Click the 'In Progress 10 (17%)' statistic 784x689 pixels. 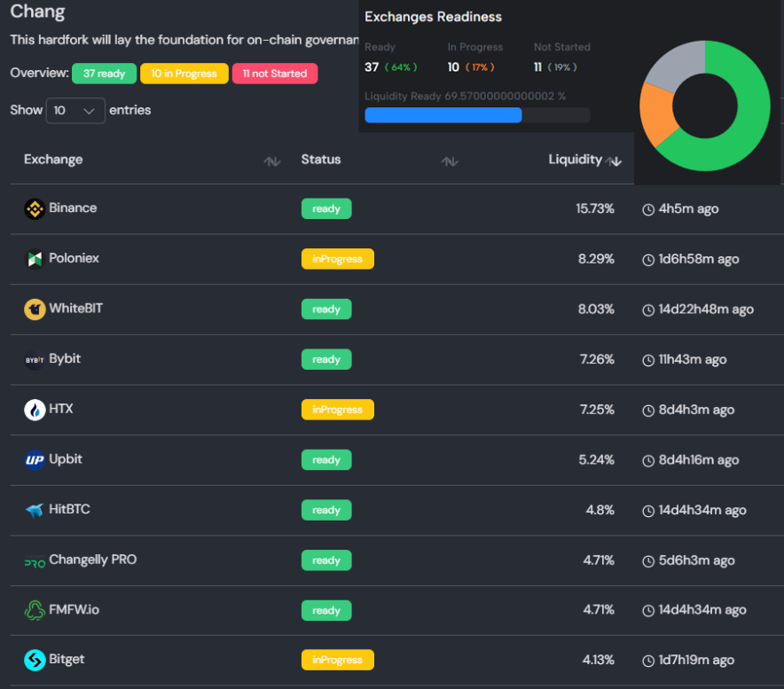point(475,58)
